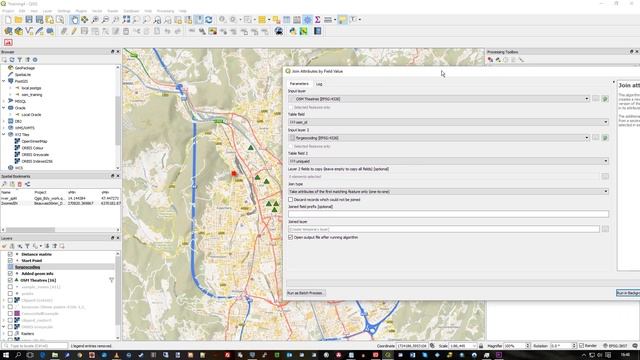
Task: Click the Open Project folder icon
Action: [x=18, y=20]
